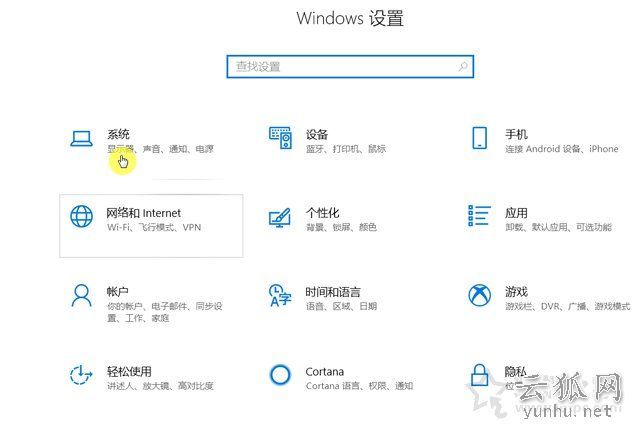Viewport: 640px width, 425px height.
Task: Open the Personalization paintbrush icon
Action: click(280, 218)
